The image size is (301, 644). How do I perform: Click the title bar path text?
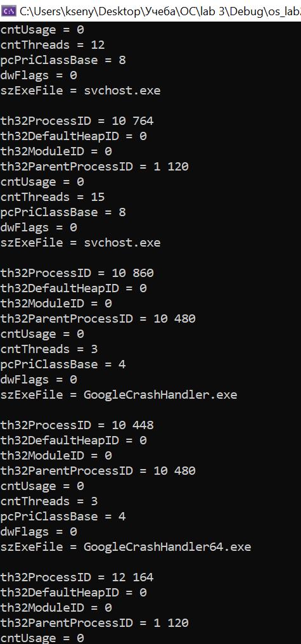160,11
